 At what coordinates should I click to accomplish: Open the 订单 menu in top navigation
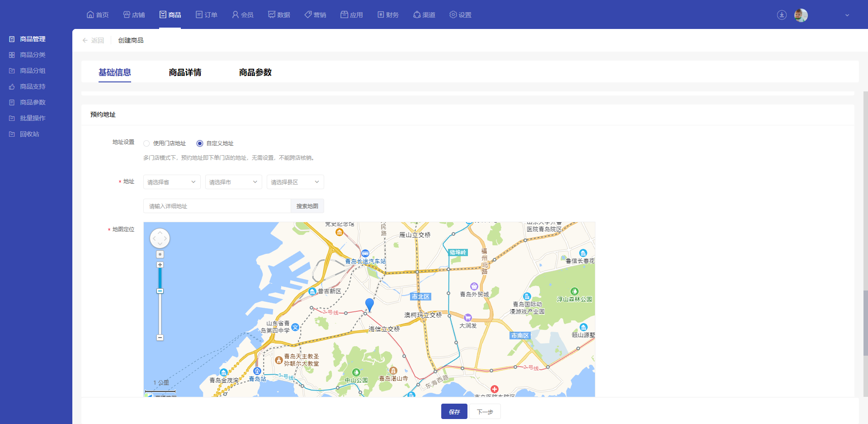[207, 15]
